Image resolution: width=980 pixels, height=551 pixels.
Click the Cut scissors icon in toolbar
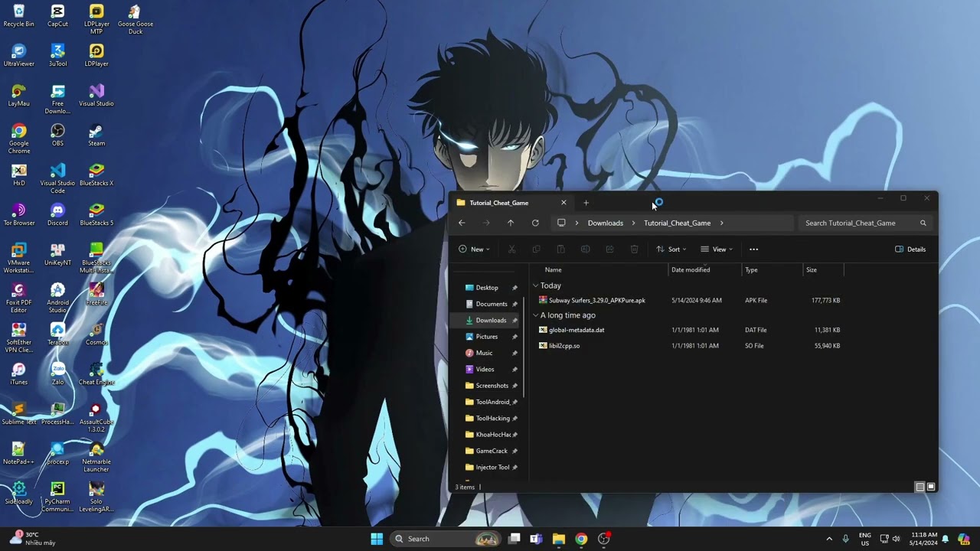tap(511, 249)
